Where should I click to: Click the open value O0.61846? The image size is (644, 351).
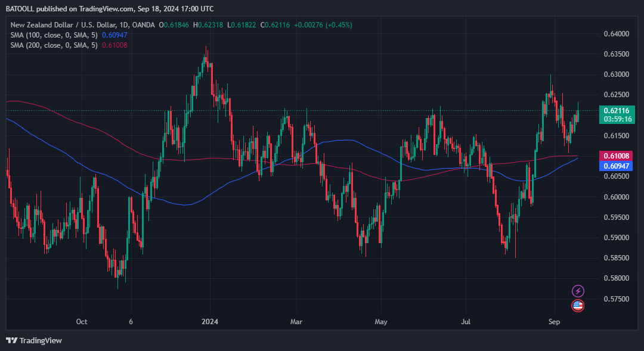[x=174, y=24]
